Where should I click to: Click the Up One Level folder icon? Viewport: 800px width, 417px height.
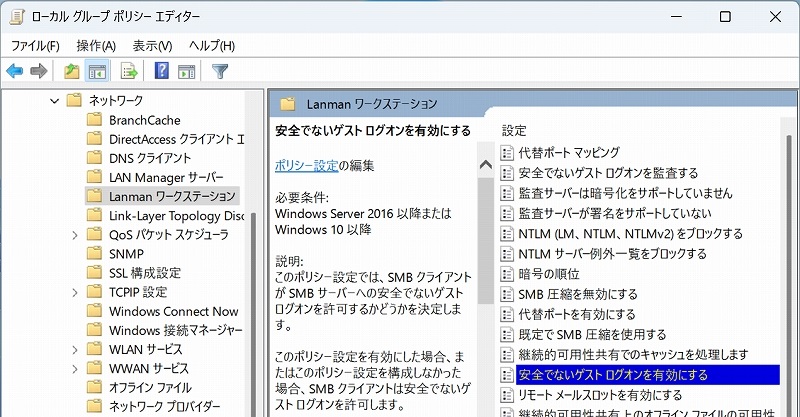(x=71, y=71)
